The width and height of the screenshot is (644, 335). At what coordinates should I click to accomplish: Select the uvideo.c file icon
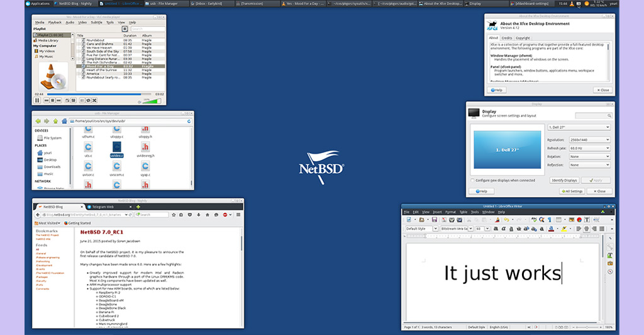(x=117, y=148)
